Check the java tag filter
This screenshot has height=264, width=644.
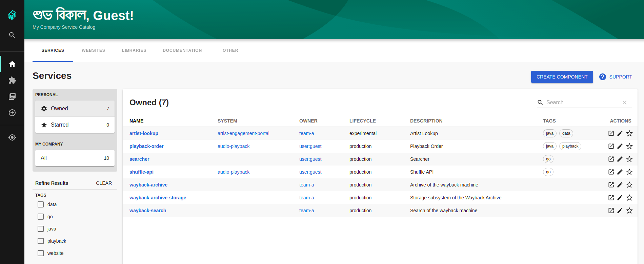(41, 229)
